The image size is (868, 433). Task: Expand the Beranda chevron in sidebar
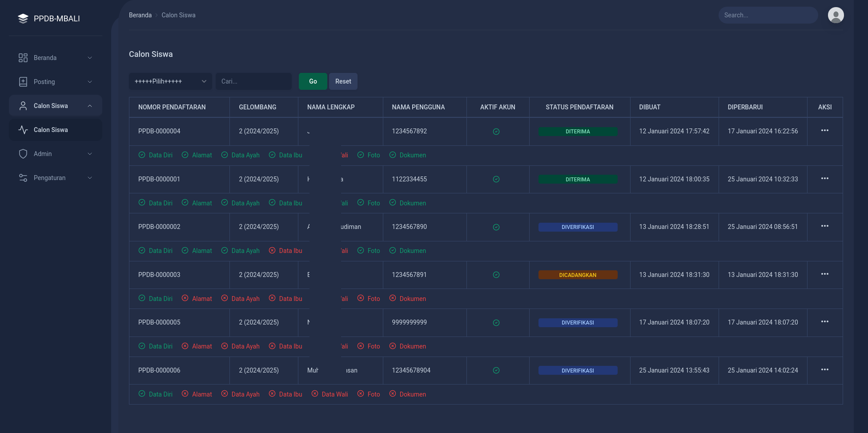coord(90,58)
